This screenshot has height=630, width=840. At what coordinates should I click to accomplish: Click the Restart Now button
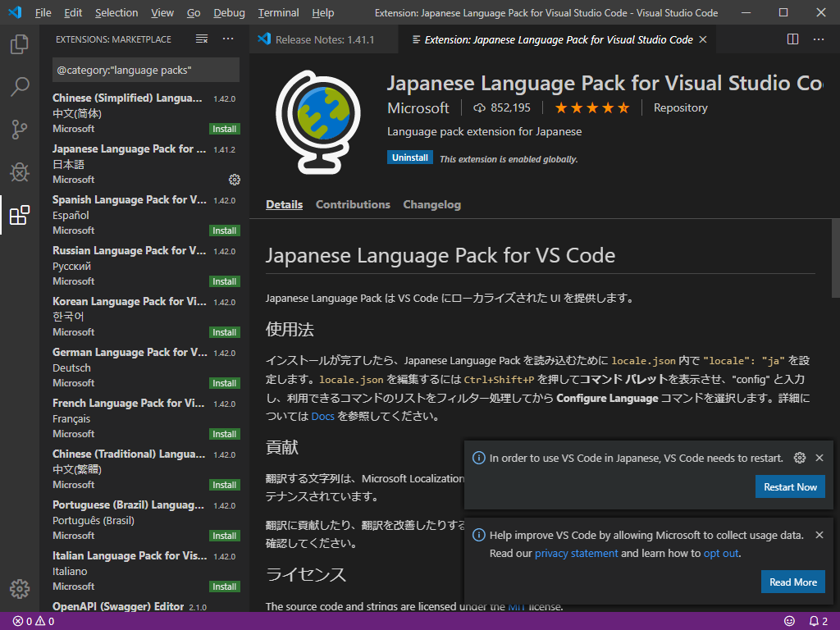click(x=790, y=486)
